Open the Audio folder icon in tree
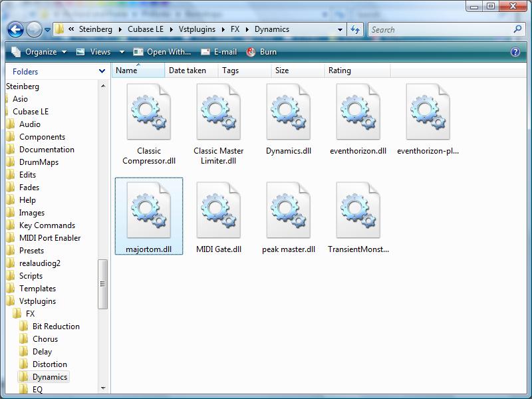532x399 pixels. pyautogui.click(x=11, y=124)
